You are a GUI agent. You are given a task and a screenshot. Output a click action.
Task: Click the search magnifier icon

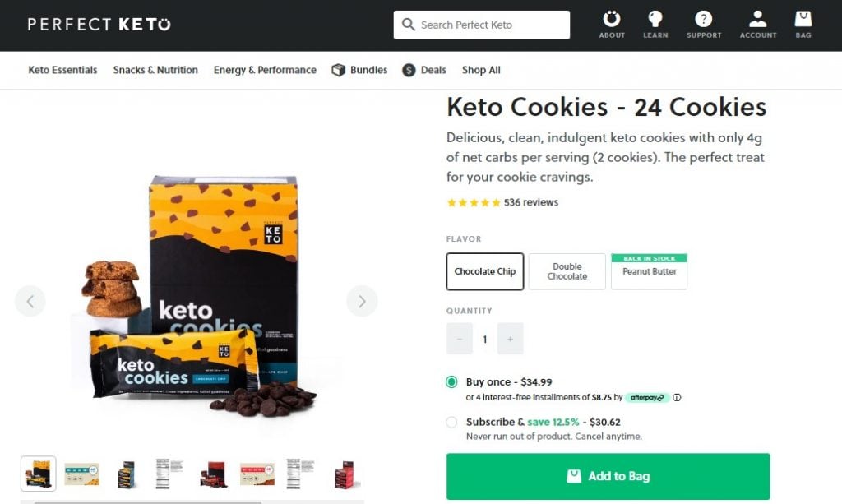[x=409, y=25]
